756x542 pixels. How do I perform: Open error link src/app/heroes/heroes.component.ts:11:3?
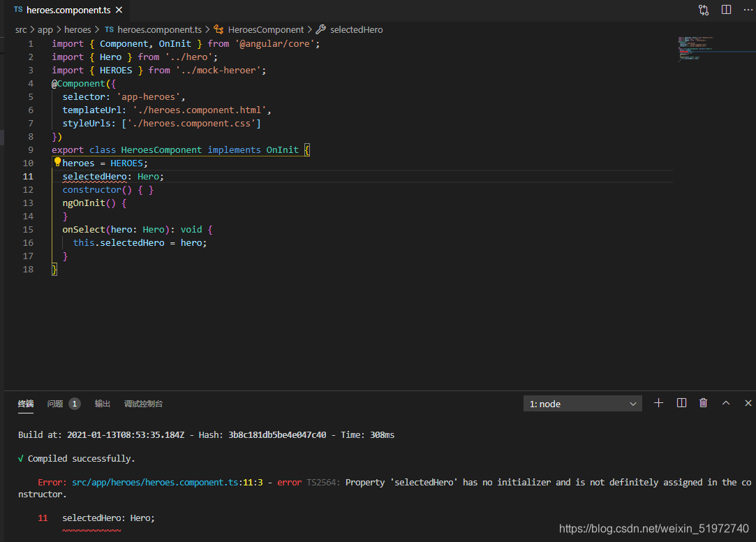pos(168,482)
